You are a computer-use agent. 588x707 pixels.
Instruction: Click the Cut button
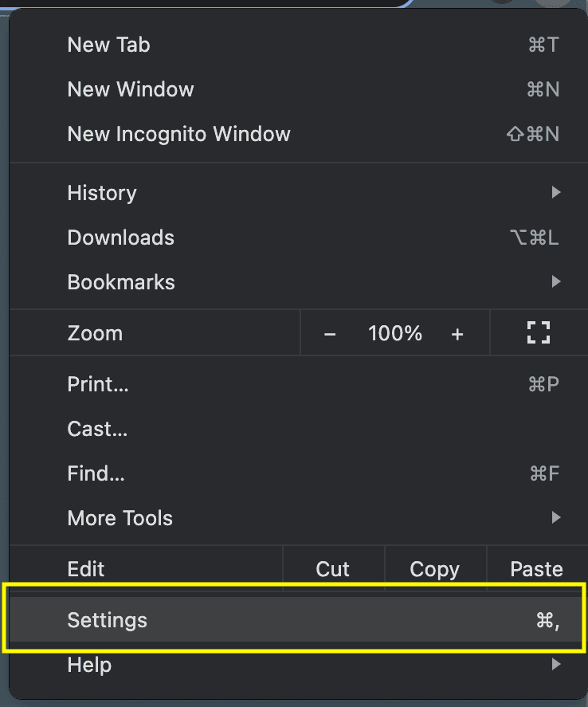333,569
